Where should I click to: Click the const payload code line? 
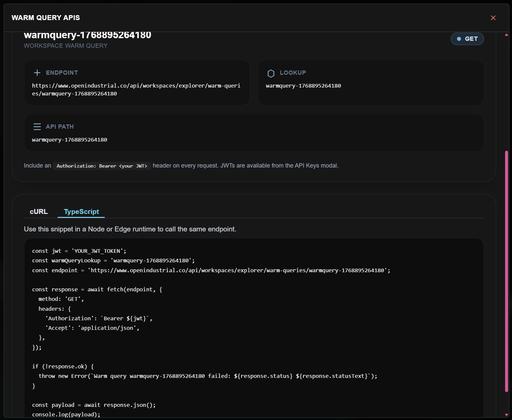94,405
